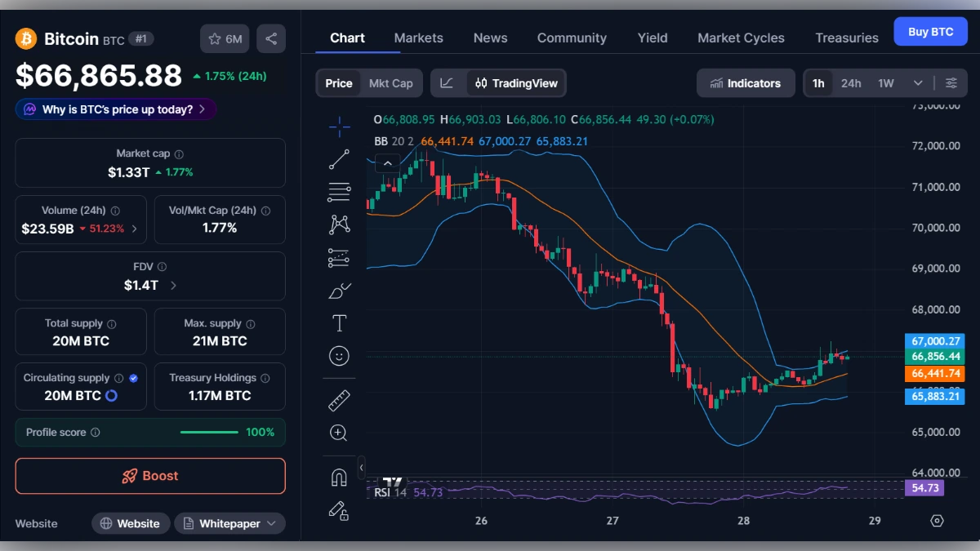The image size is (980, 551).
Task: Open 'Why is BTC's price up today?' link
Action: pyautogui.click(x=114, y=109)
